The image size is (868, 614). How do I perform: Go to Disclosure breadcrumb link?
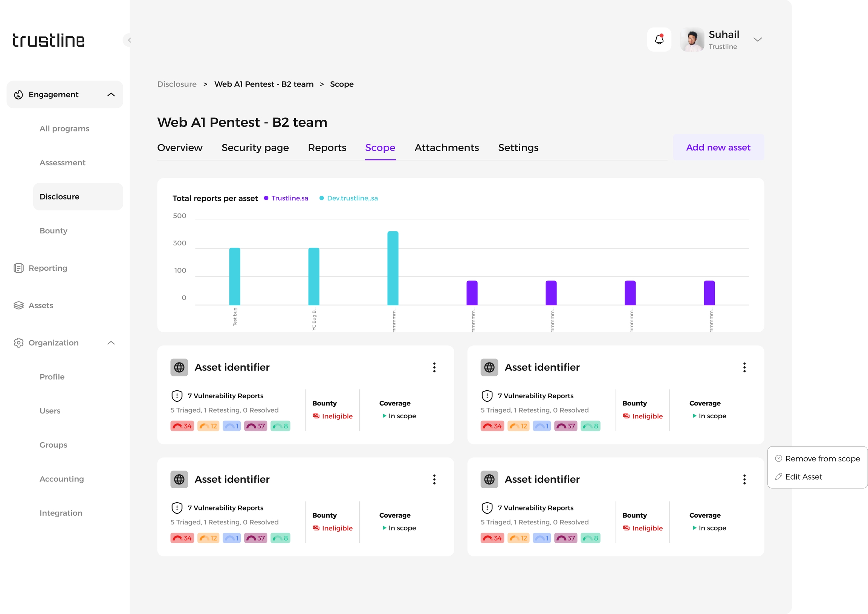[x=177, y=84]
